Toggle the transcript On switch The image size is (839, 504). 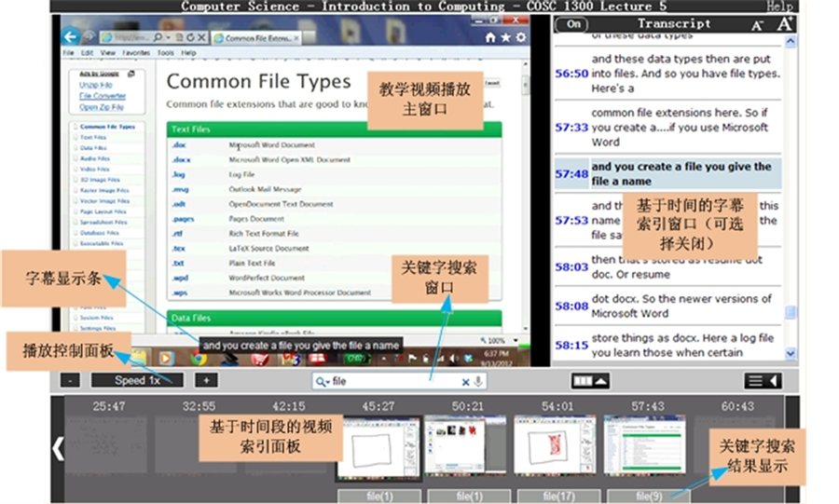[x=574, y=24]
